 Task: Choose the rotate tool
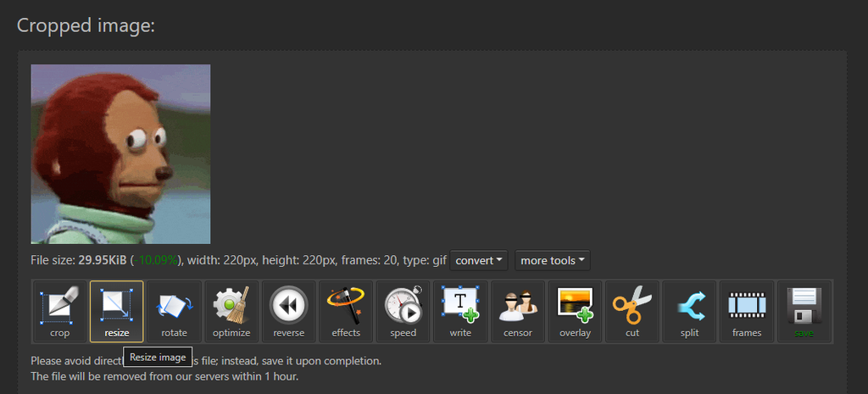tap(175, 312)
